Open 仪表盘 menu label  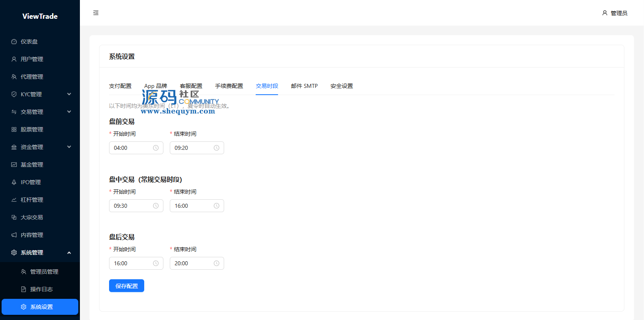point(29,42)
